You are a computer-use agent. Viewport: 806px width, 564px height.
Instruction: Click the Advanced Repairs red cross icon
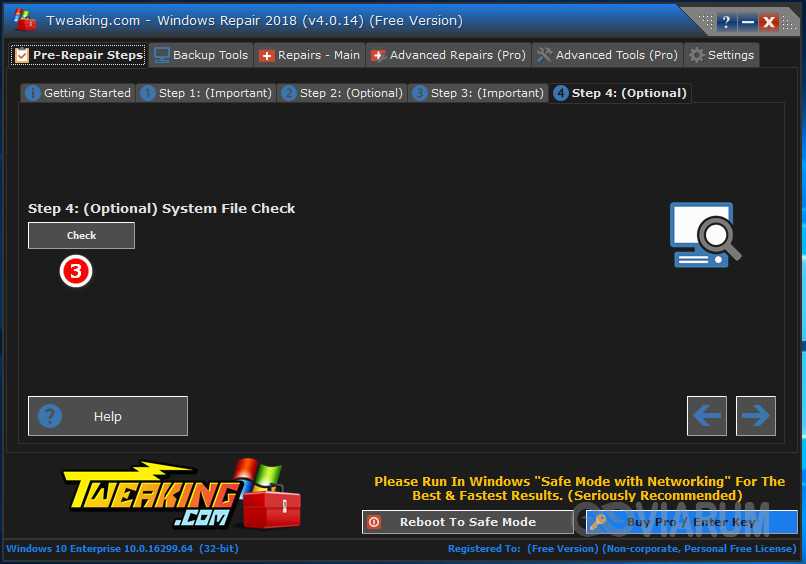click(378, 56)
